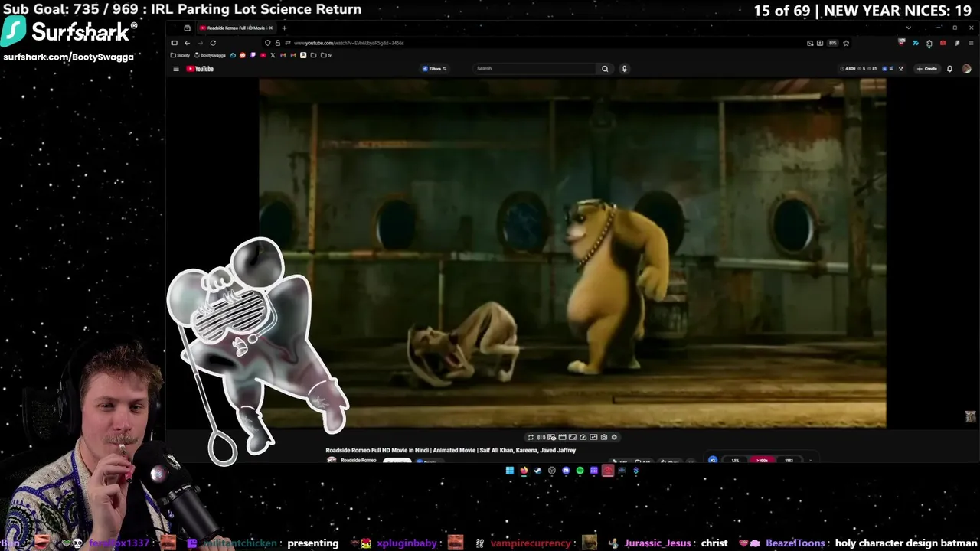The image size is (980, 551).
Task: Click the video player to pause
Action: coord(572,253)
